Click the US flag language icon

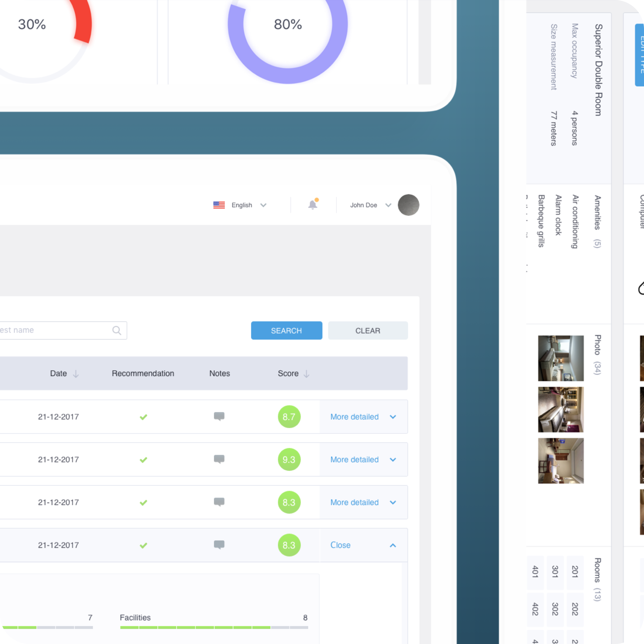tap(219, 205)
